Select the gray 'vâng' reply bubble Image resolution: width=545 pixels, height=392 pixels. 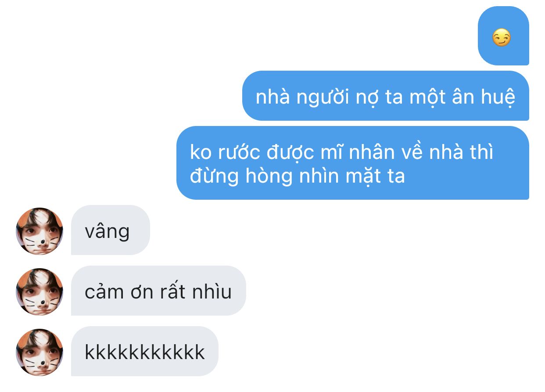(111, 230)
